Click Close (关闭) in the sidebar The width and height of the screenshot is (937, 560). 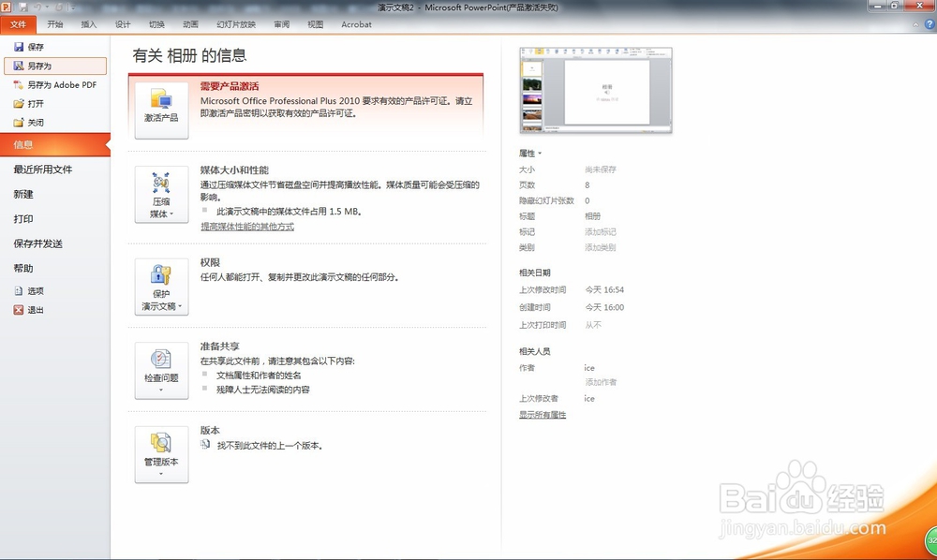click(29, 123)
